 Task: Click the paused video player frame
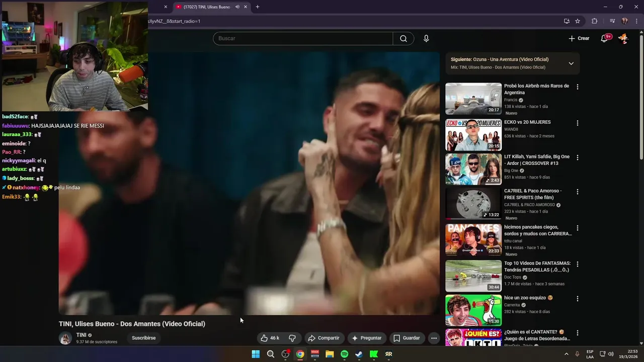click(249, 184)
